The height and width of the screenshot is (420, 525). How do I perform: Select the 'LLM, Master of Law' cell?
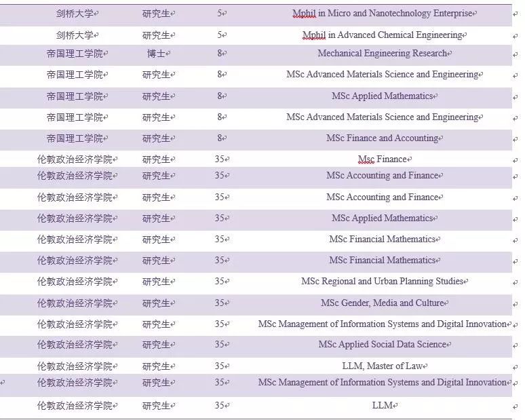[383, 366]
